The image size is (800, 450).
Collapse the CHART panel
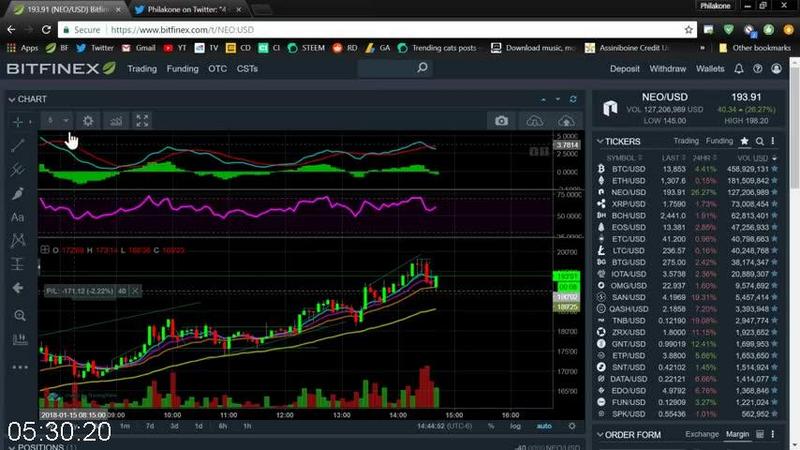click(11, 99)
